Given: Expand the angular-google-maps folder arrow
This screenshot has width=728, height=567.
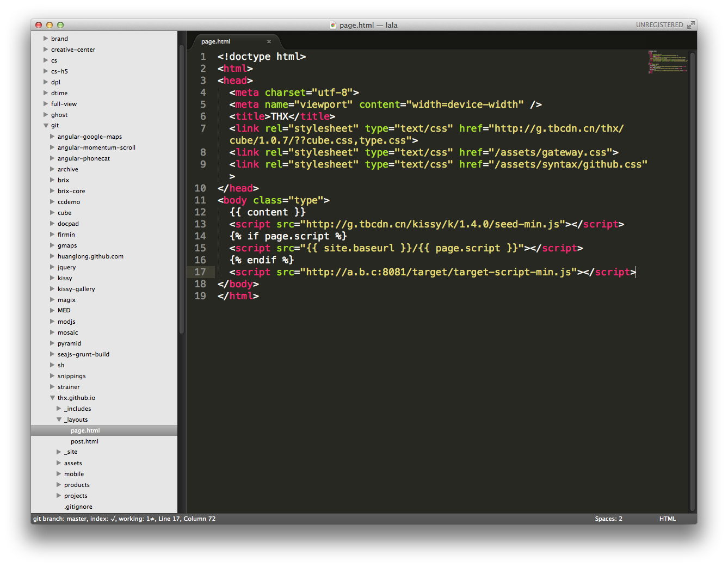Looking at the screenshot, I should pyautogui.click(x=52, y=137).
